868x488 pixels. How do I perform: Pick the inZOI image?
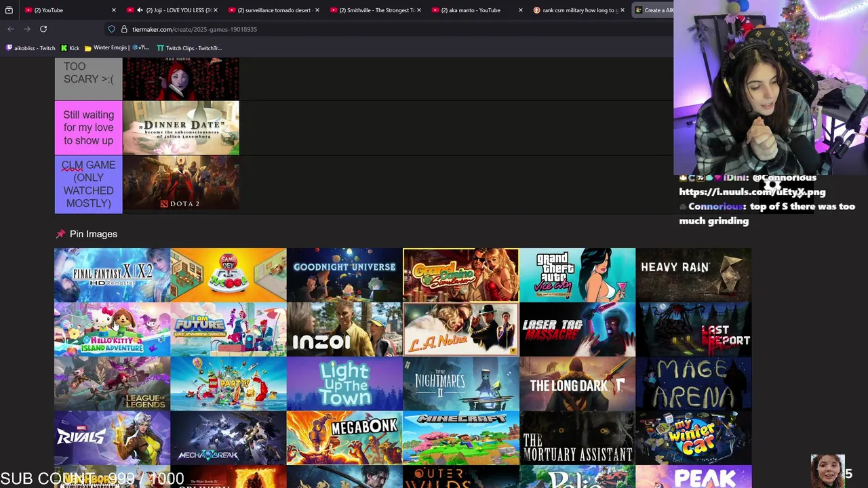pyautogui.click(x=344, y=329)
